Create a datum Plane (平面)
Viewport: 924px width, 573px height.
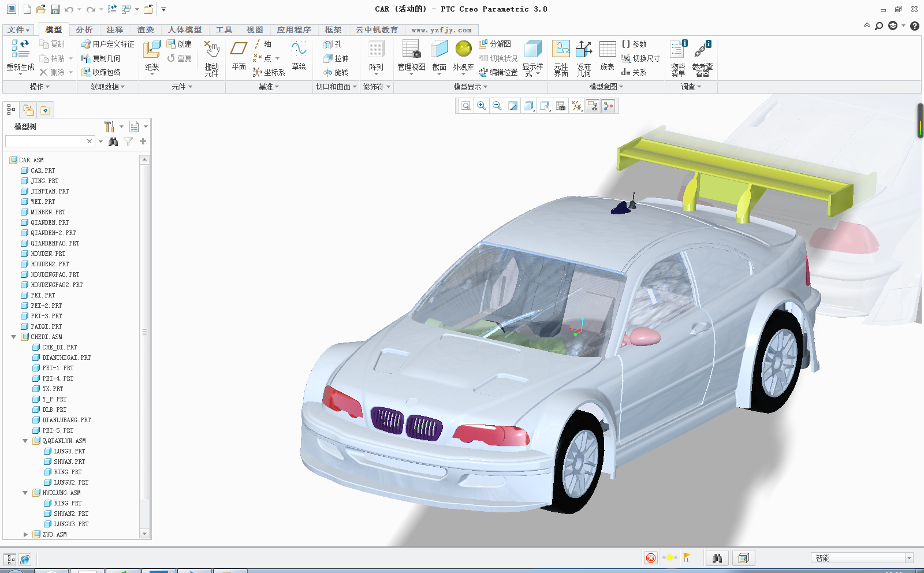pyautogui.click(x=239, y=49)
